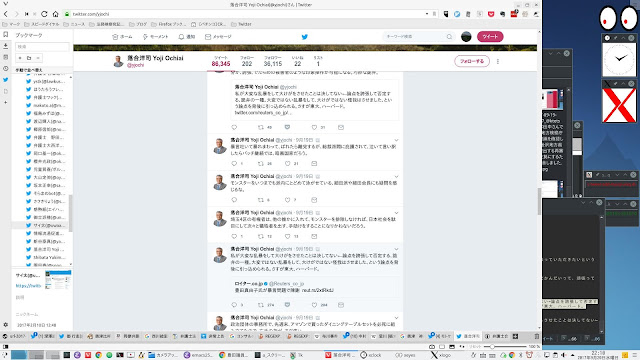This screenshot has height=360, width=640.
Task: Toggle panel visibility icon in status bar
Action: (x=5, y=347)
